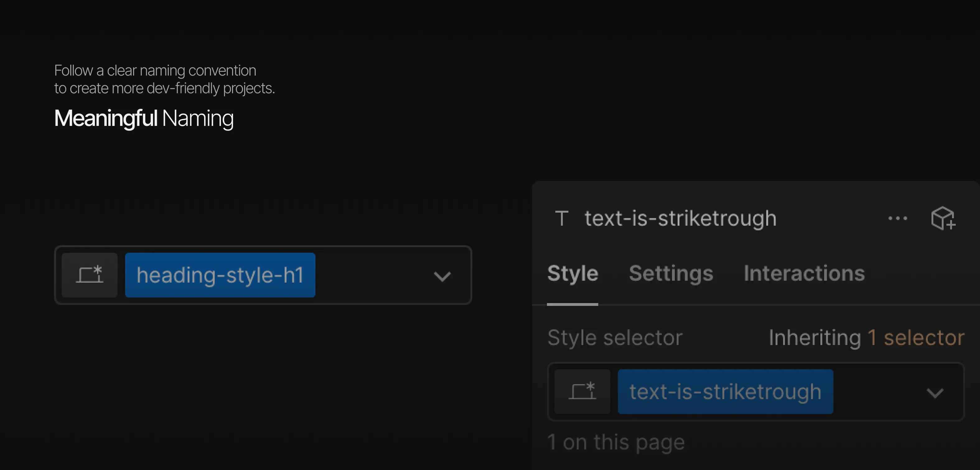Expand the heading-style-h1 selector dropdown chevron
The height and width of the screenshot is (470, 980).
click(442, 276)
